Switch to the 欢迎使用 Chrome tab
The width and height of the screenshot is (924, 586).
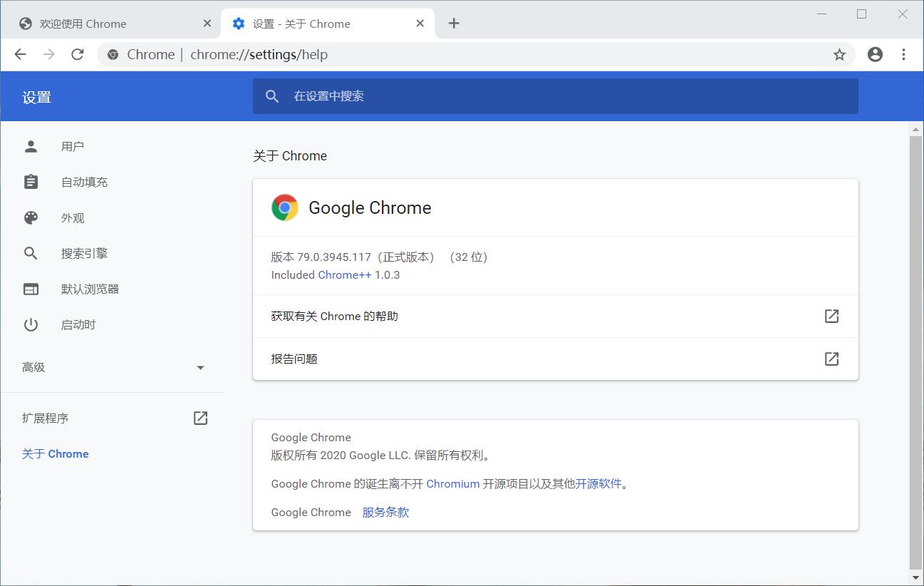107,24
